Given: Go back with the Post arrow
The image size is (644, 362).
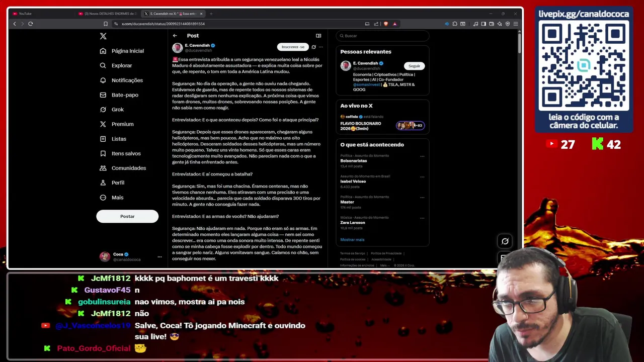Looking at the screenshot, I should pos(175,36).
